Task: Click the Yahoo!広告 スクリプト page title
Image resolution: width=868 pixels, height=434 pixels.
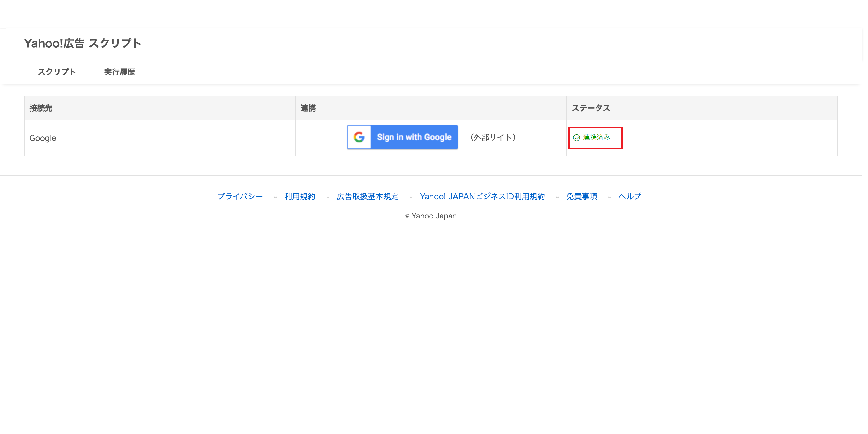Action: [83, 43]
